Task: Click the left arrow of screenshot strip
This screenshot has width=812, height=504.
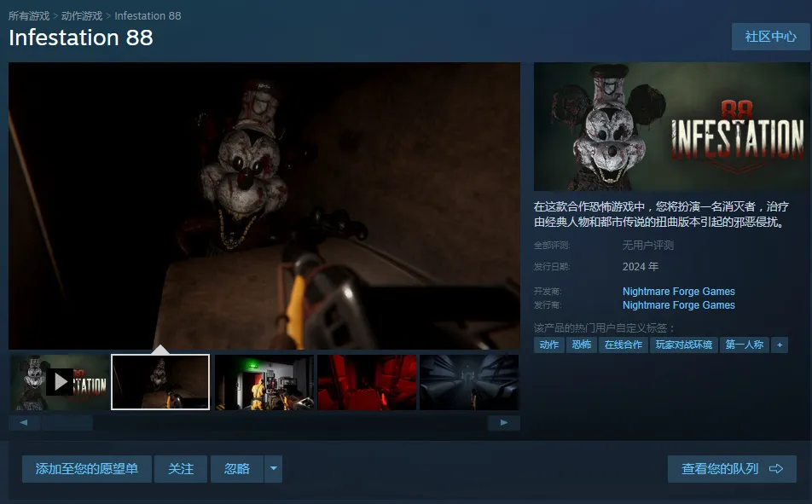Action: [x=24, y=423]
